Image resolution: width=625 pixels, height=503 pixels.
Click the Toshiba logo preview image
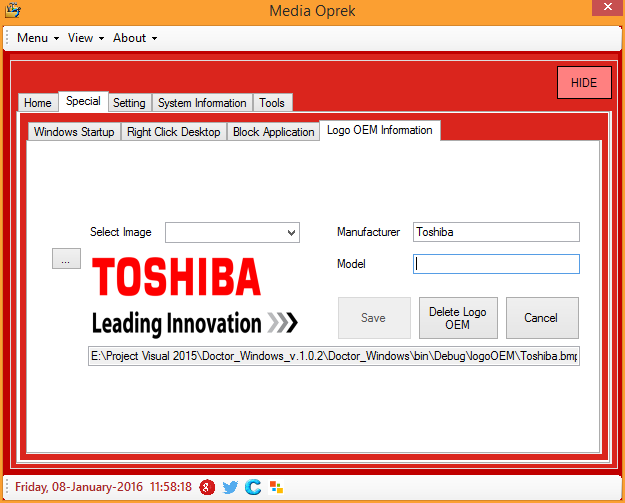tap(195, 296)
